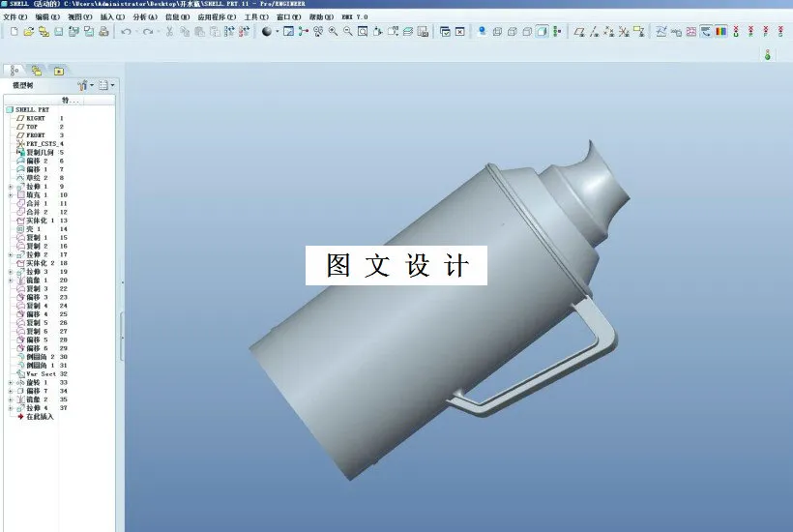Image resolution: width=793 pixels, height=532 pixels.
Task: Expand the 拉伸 3 feature node
Action: pos(11,272)
